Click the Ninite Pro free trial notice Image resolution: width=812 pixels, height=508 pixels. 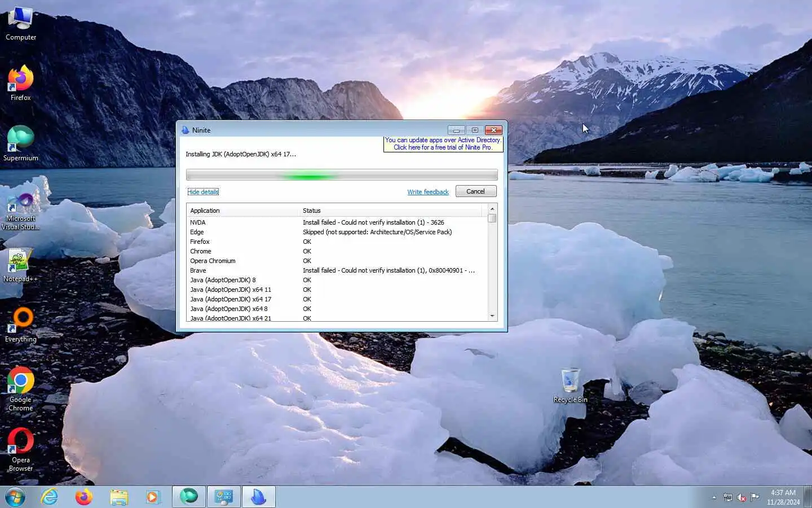pos(443,144)
